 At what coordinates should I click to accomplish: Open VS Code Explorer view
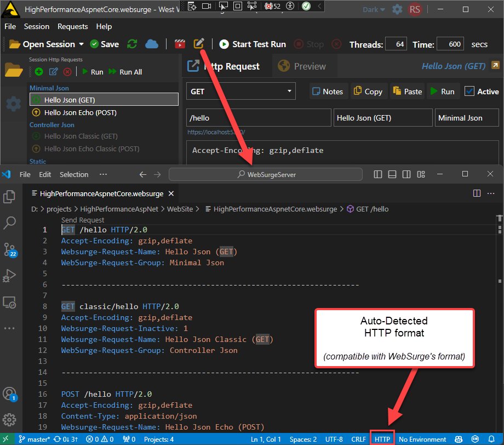[9, 197]
